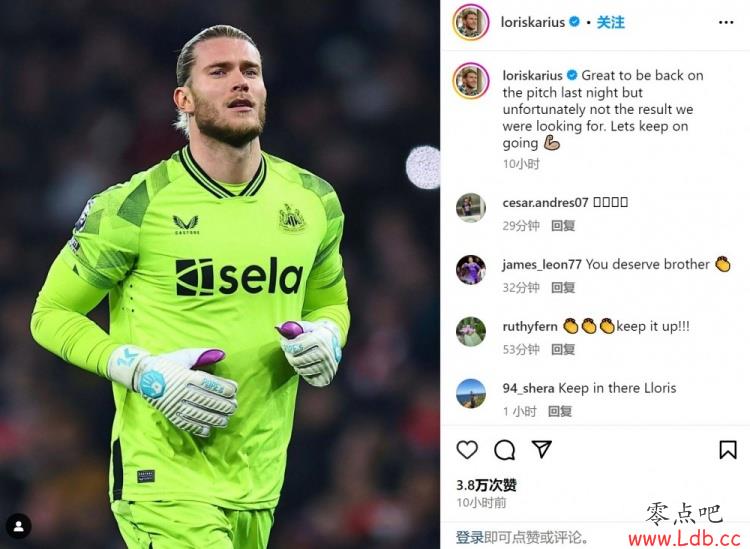The height and width of the screenshot is (549, 750).
Task: Click 登录 login link at bottom
Action: pyautogui.click(x=469, y=538)
